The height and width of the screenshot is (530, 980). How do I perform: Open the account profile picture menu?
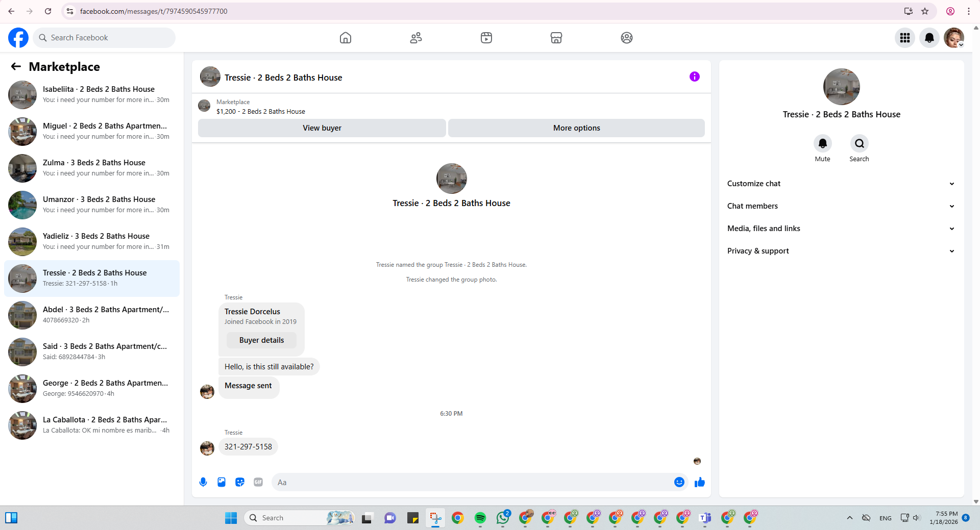click(x=954, y=38)
